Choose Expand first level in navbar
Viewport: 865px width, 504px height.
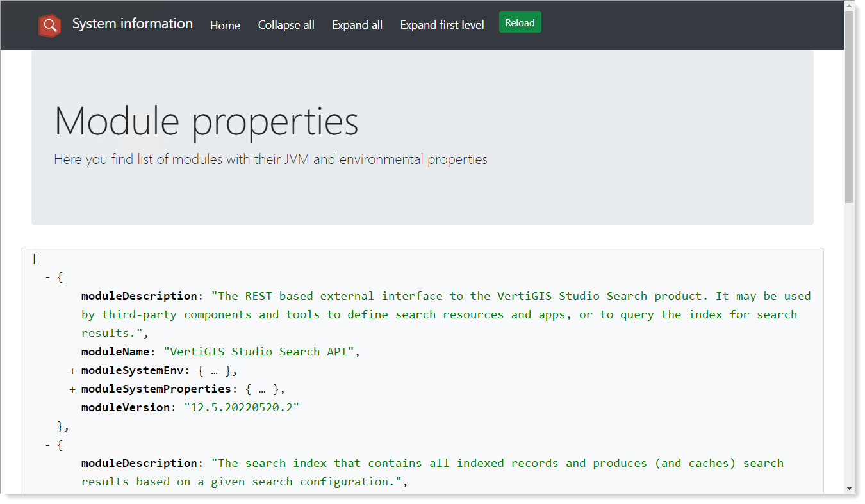coord(442,25)
